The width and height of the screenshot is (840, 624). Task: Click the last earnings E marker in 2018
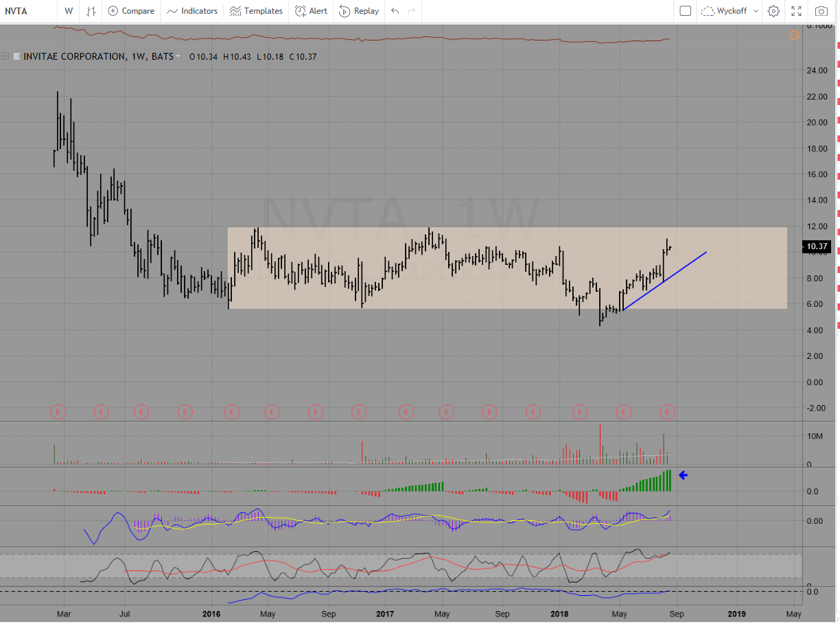(667, 412)
